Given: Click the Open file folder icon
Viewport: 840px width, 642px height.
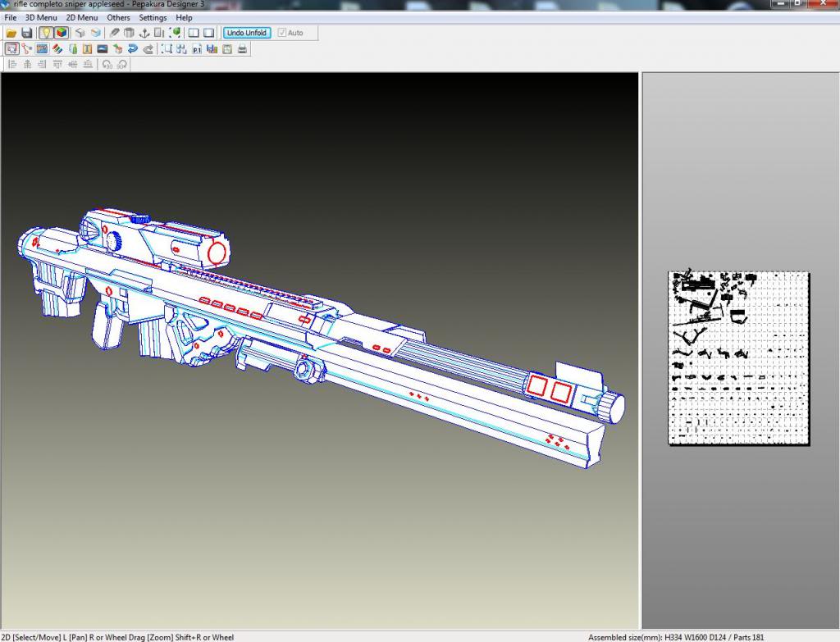Looking at the screenshot, I should point(12,33).
